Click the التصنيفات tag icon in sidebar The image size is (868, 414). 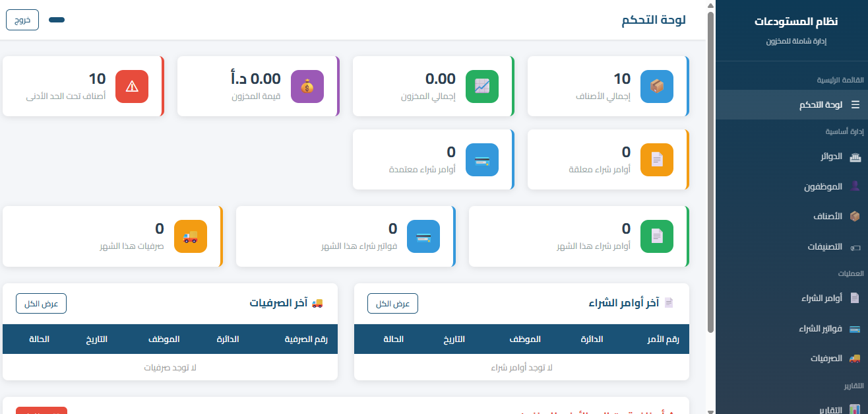(x=855, y=247)
